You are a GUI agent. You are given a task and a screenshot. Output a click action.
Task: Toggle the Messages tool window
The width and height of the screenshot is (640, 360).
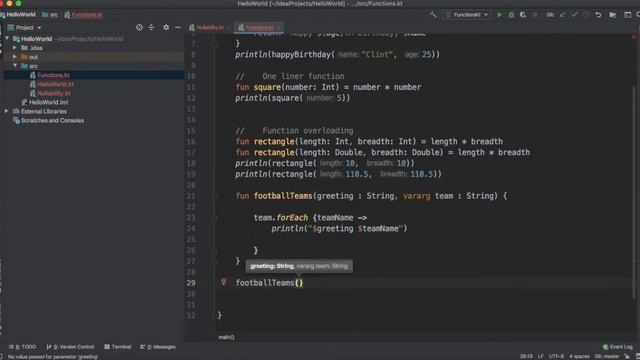[x=158, y=347]
